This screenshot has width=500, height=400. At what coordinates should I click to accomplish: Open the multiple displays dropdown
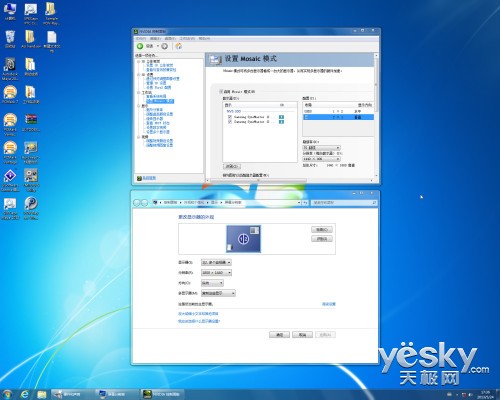[x=218, y=293]
